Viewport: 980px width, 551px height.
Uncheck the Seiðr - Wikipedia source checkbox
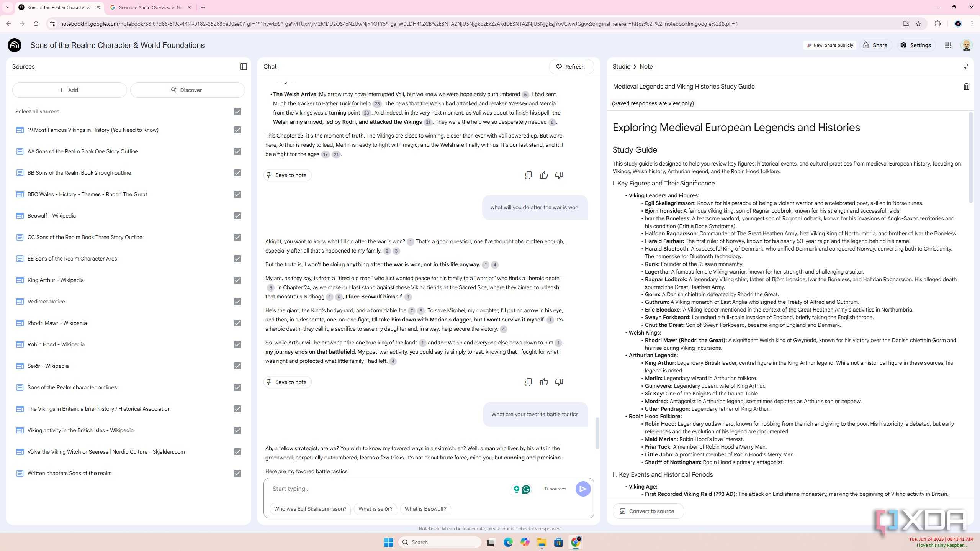pyautogui.click(x=237, y=366)
